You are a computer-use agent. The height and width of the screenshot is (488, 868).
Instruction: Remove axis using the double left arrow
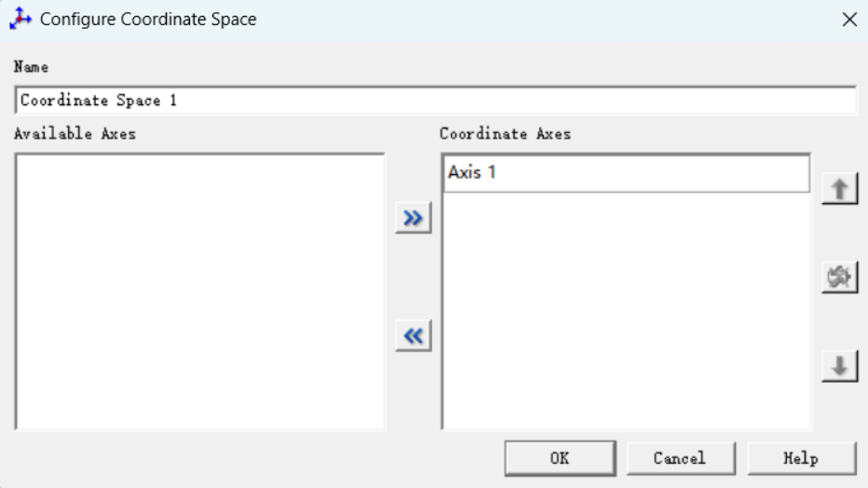414,336
